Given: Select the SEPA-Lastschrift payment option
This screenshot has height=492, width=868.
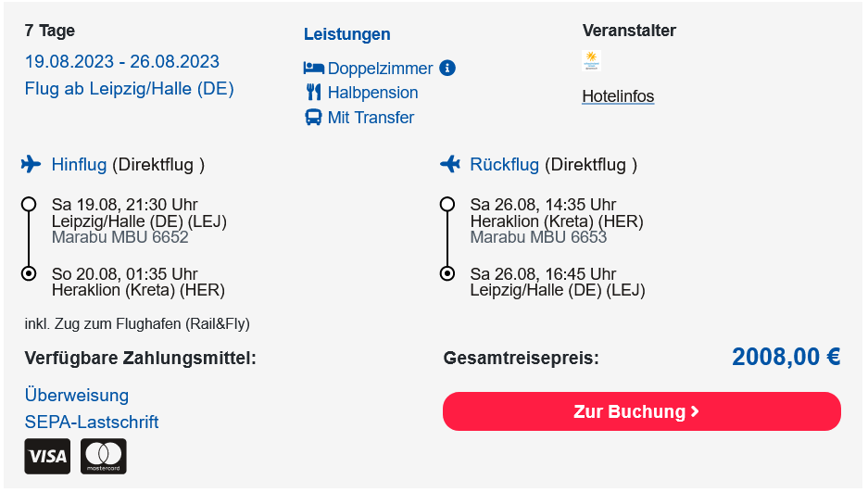Looking at the screenshot, I should pyautogui.click(x=92, y=423).
